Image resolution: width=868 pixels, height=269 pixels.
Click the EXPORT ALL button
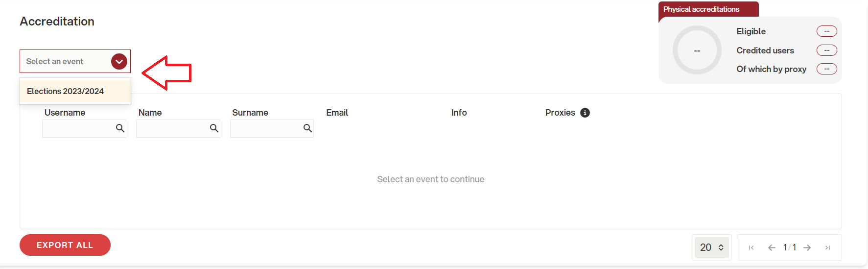coord(65,245)
